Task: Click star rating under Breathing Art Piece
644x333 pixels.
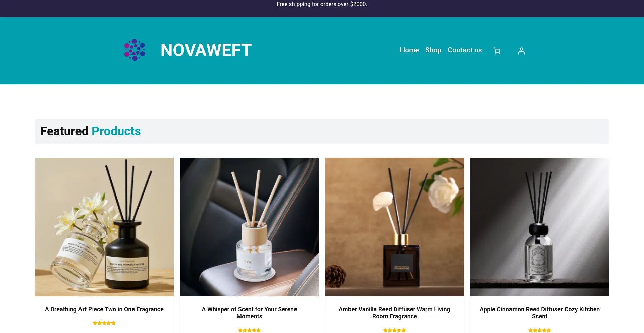Action: coord(104,323)
